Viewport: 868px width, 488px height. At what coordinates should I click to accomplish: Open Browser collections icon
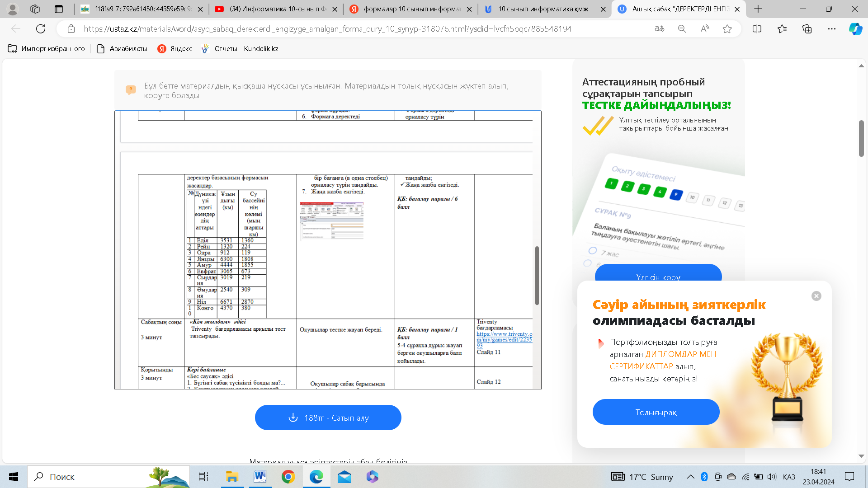[807, 29]
